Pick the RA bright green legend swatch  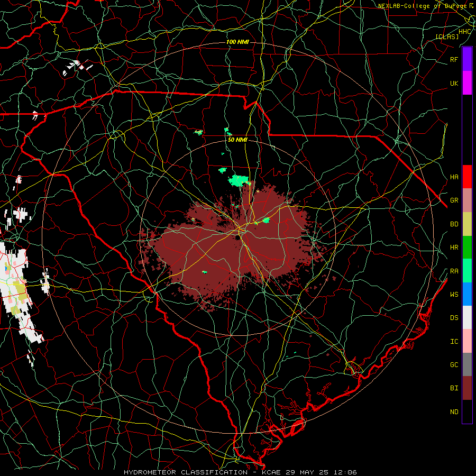(467, 270)
